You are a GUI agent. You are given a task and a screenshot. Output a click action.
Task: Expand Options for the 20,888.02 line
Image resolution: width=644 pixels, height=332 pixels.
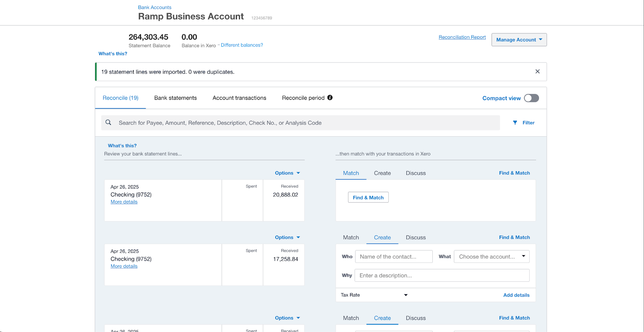click(287, 173)
